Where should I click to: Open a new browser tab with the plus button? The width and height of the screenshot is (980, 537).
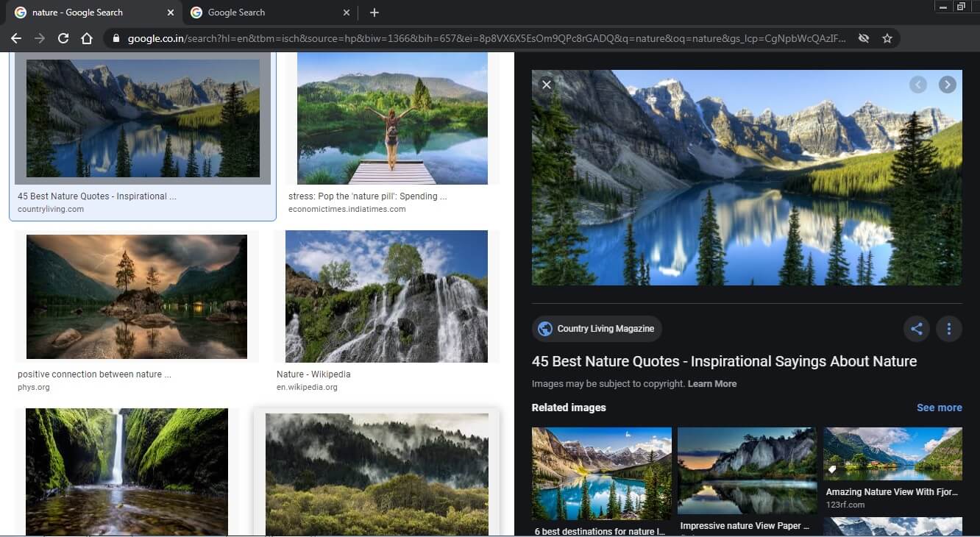click(x=374, y=13)
